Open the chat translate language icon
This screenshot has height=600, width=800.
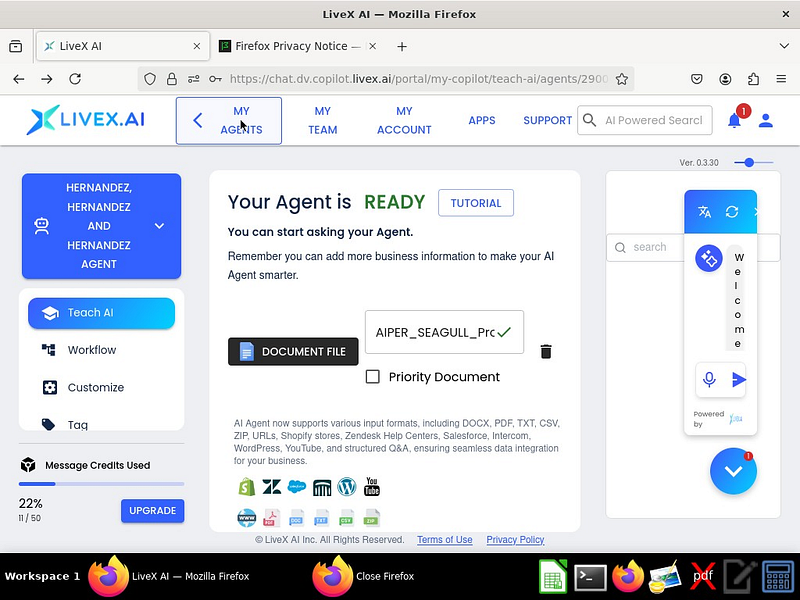[705, 212]
